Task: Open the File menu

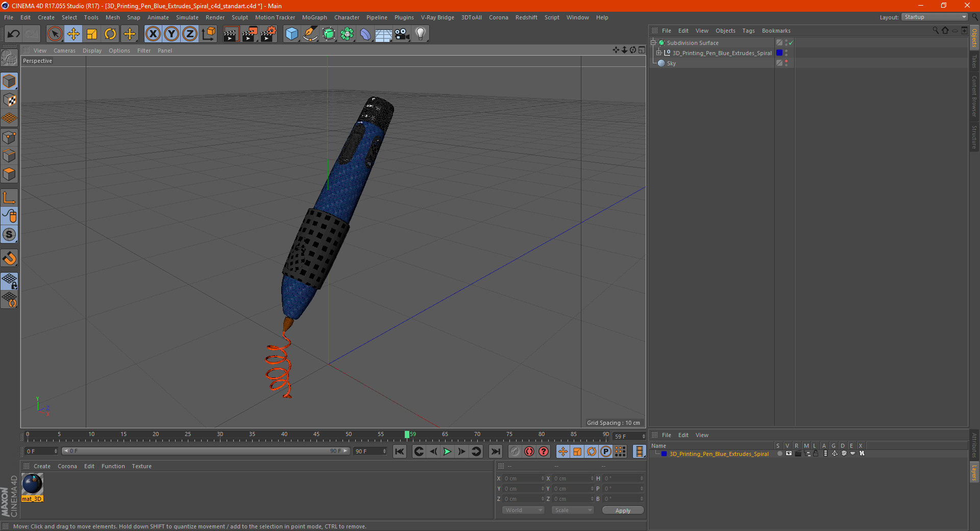Action: click(x=9, y=17)
